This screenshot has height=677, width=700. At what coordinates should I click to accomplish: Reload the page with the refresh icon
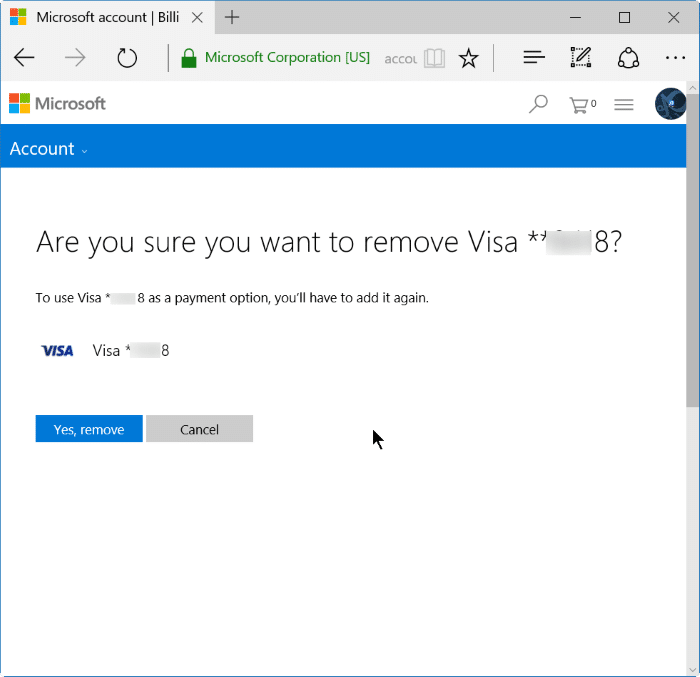127,58
